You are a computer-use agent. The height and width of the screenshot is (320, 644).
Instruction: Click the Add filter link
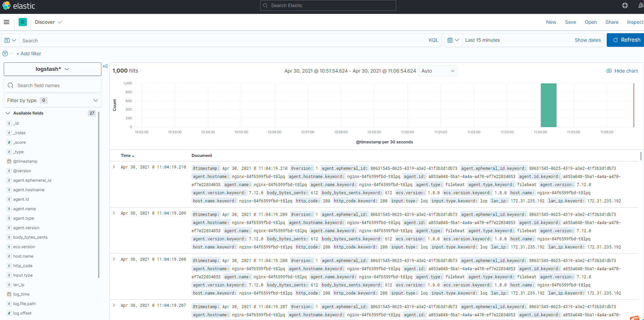coord(29,54)
